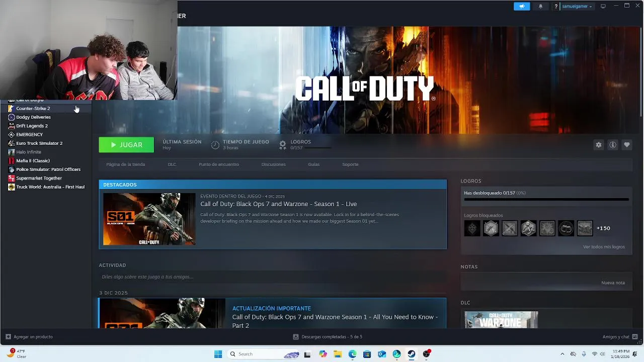Open the Windows Start menu

pyautogui.click(x=218, y=354)
